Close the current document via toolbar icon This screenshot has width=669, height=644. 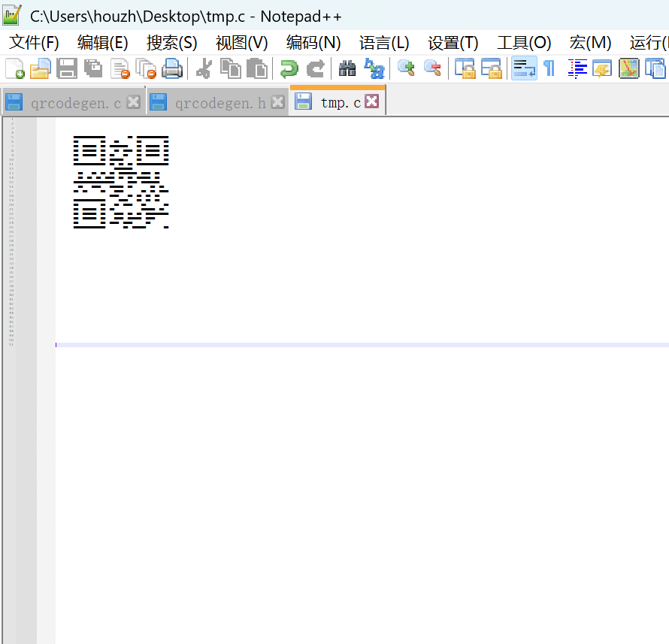[x=120, y=68]
